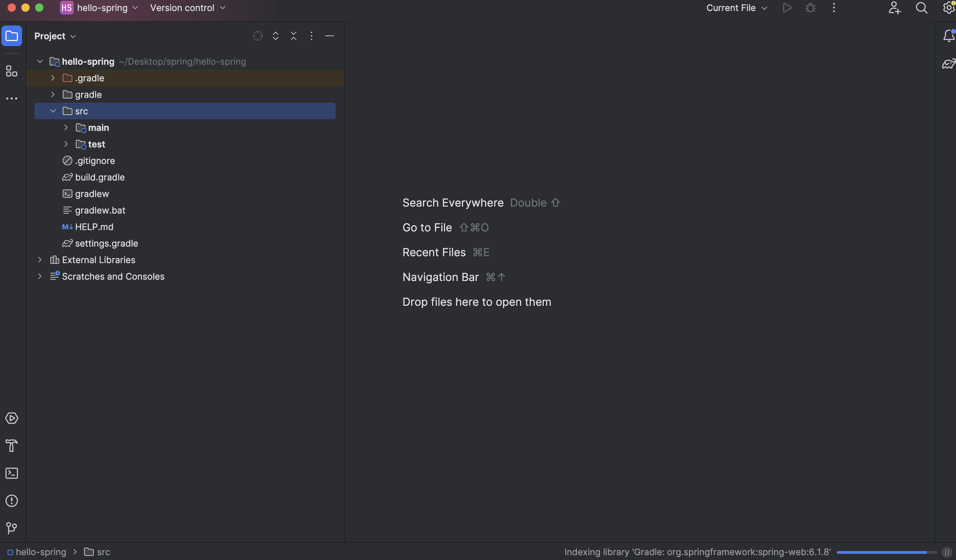
Task: Toggle the Project tool window sidebar button
Action: click(11, 36)
